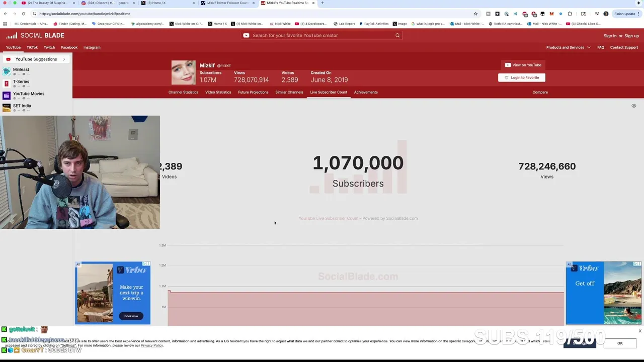Click the right Vrbo Get off advertisement
644x362 pixels.
(x=603, y=293)
